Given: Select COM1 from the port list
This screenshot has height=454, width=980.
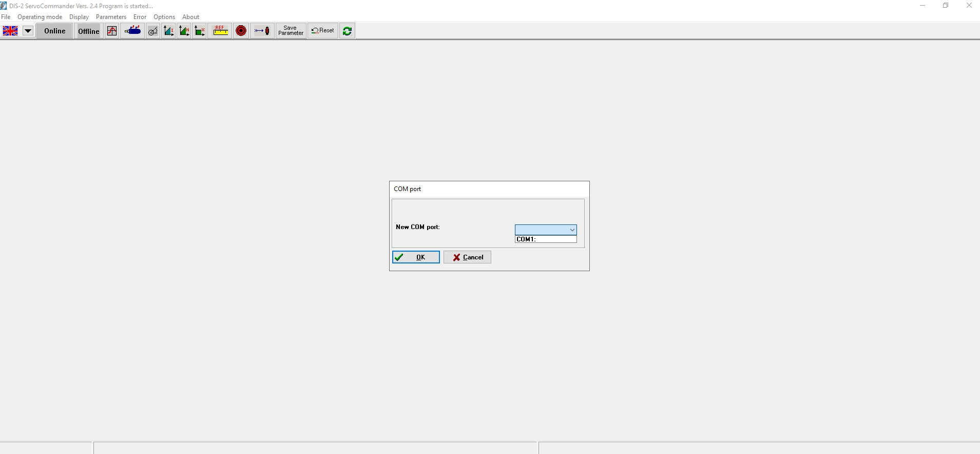Looking at the screenshot, I should tap(545, 239).
